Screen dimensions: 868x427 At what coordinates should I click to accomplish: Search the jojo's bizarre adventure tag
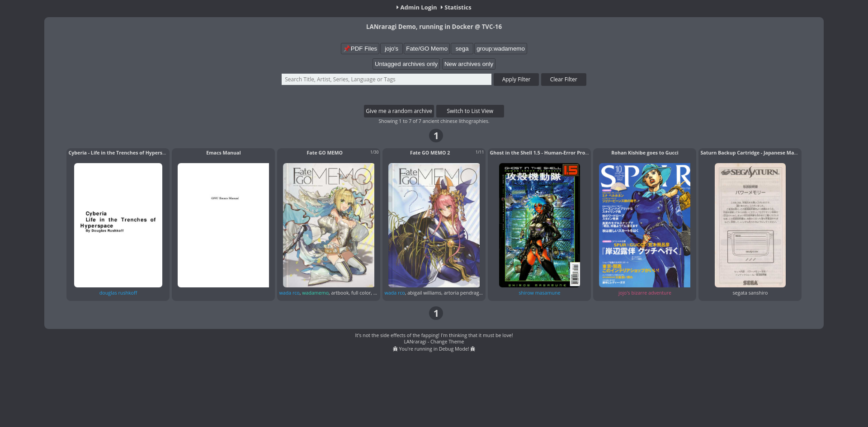click(645, 293)
